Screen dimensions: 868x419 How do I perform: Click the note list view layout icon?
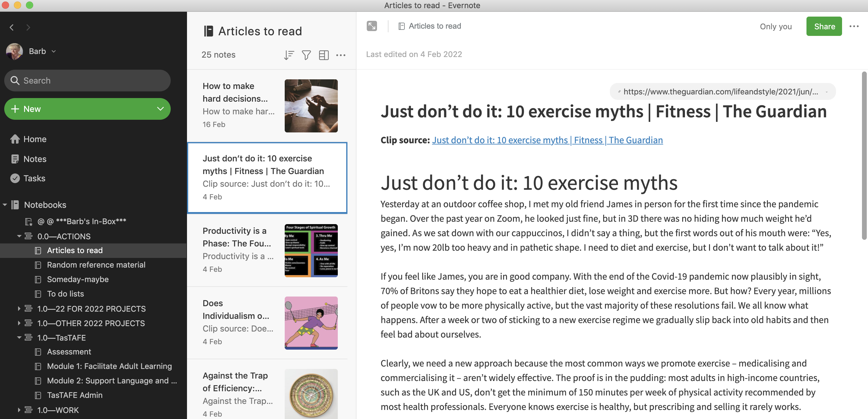(x=324, y=55)
